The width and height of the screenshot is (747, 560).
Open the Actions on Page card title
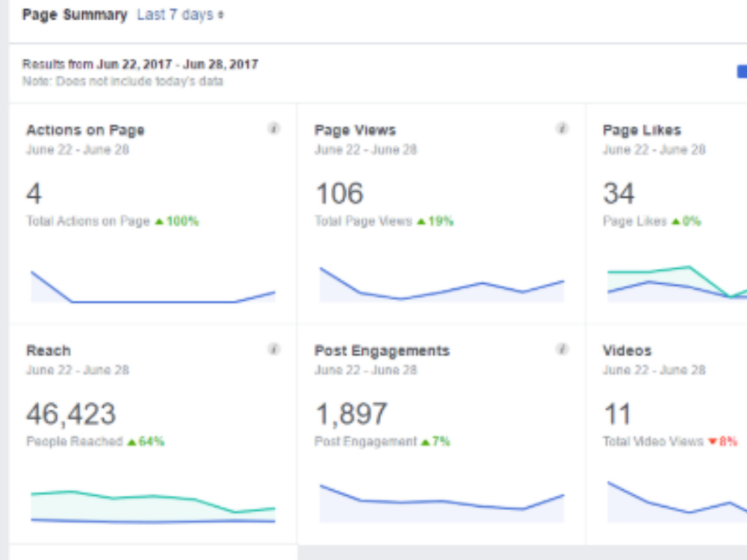(x=85, y=130)
